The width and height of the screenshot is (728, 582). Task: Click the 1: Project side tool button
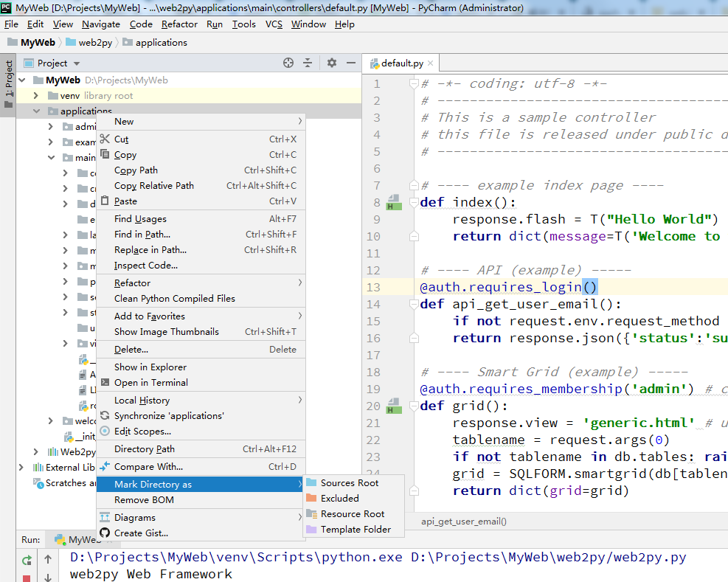point(8,85)
